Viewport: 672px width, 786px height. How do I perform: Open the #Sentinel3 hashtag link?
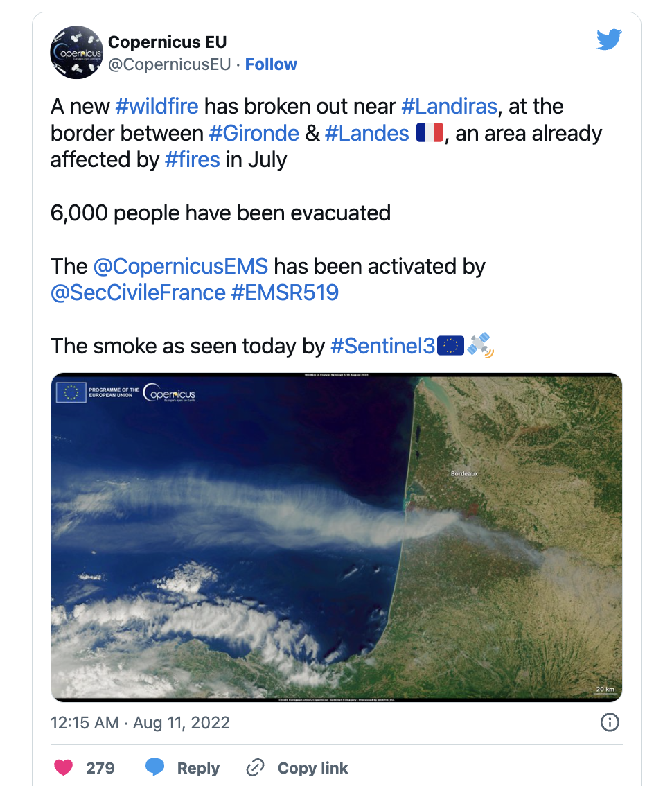[x=383, y=346]
